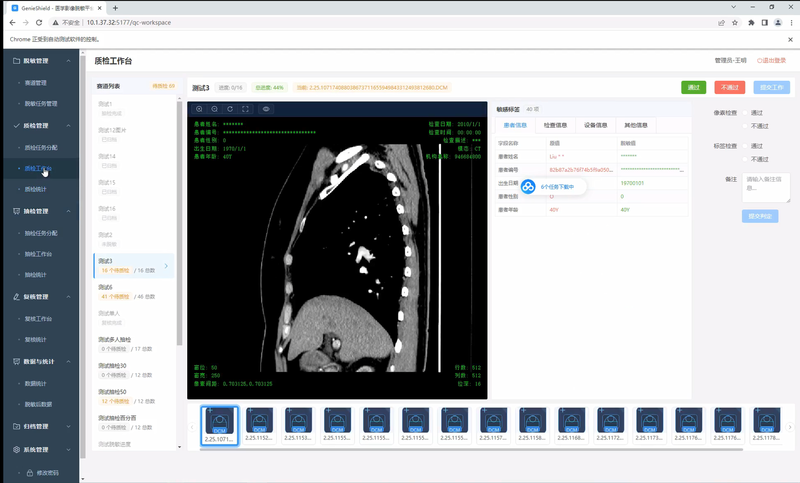Switch to the 检查信息 tab
Viewport: 800px width, 483px height.
click(x=555, y=125)
